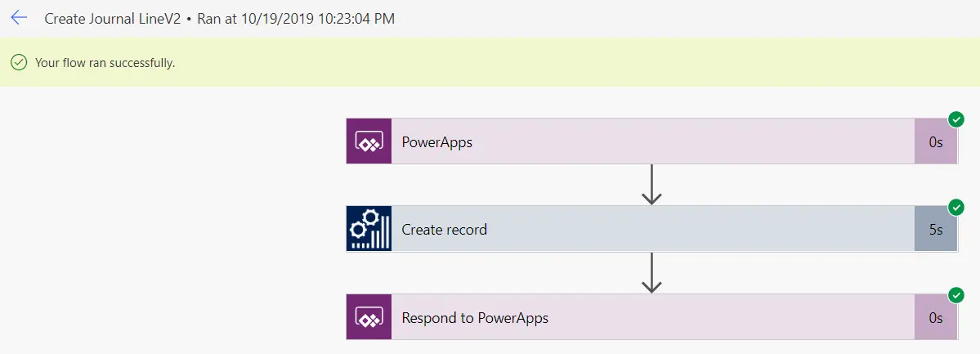
Task: Click the green checkmark on Create record
Action: click(x=956, y=207)
